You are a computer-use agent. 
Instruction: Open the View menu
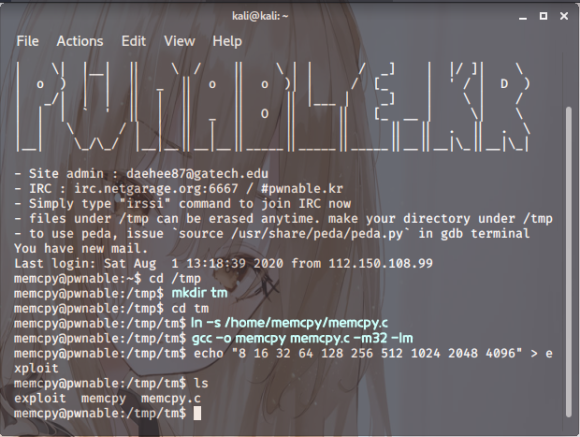click(x=179, y=41)
